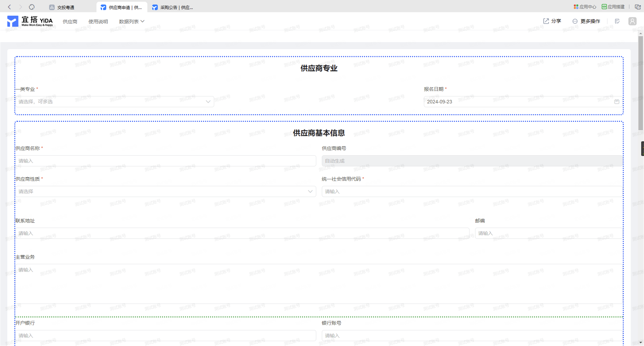Click the 更多操作 button

pyautogui.click(x=586, y=21)
